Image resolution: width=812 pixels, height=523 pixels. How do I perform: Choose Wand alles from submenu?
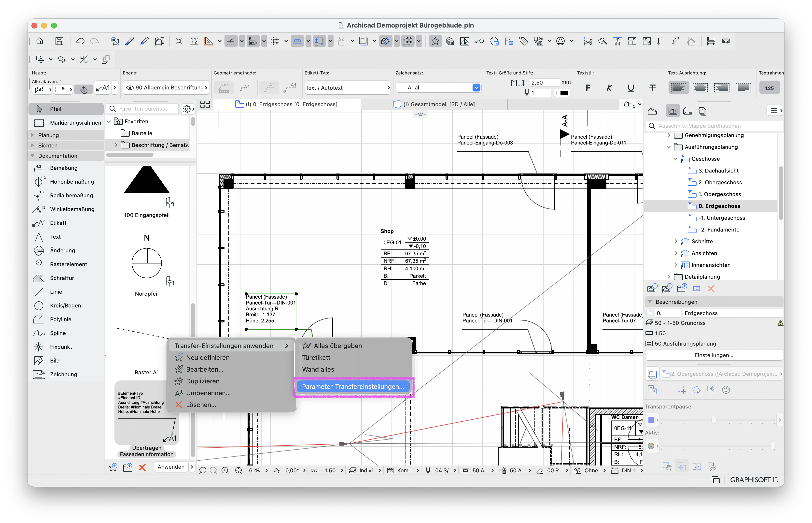click(353, 369)
